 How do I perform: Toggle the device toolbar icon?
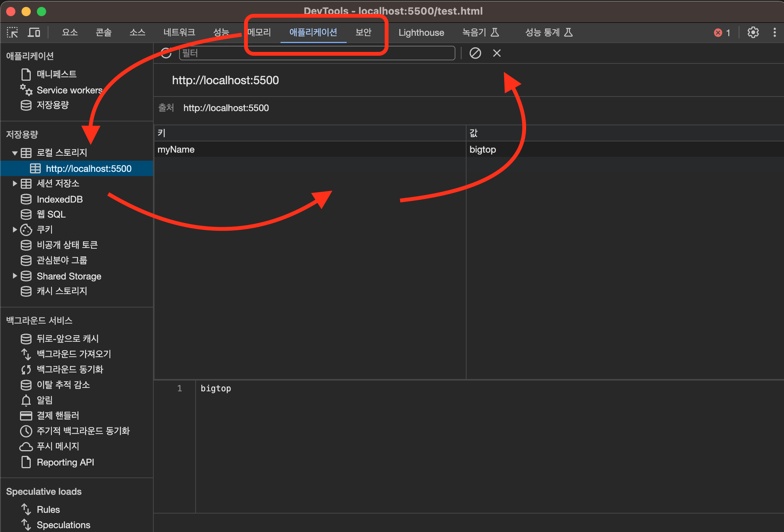point(34,33)
